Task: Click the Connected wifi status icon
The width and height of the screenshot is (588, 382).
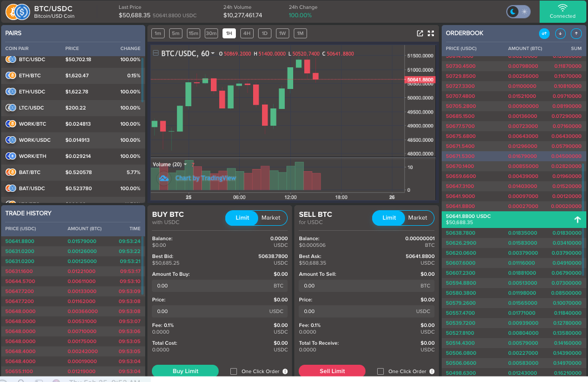Action: [562, 8]
